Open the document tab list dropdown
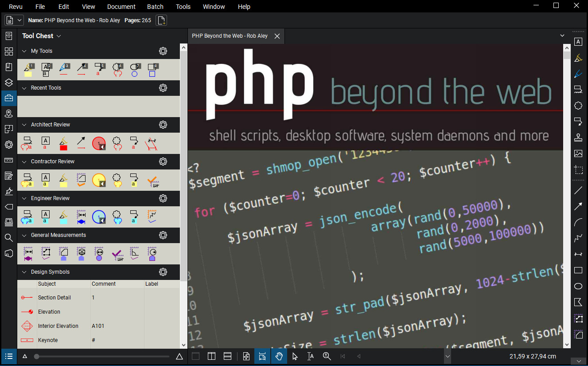Screen dimensions: 588x366 (x=562, y=36)
